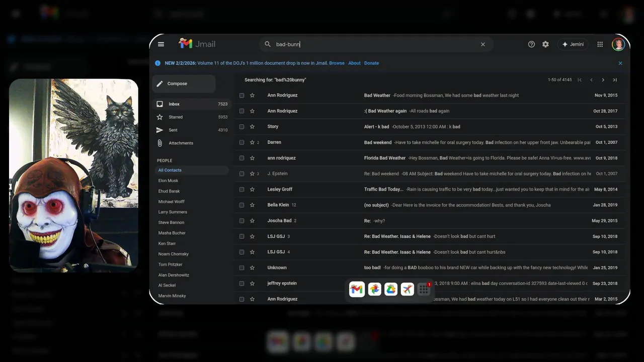Open the '(no subject)' email from Bella Klein
644x362 pixels.
[x=376, y=205]
